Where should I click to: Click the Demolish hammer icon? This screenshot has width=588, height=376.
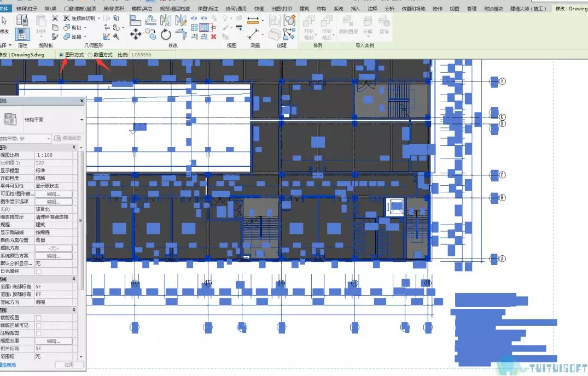click(117, 37)
